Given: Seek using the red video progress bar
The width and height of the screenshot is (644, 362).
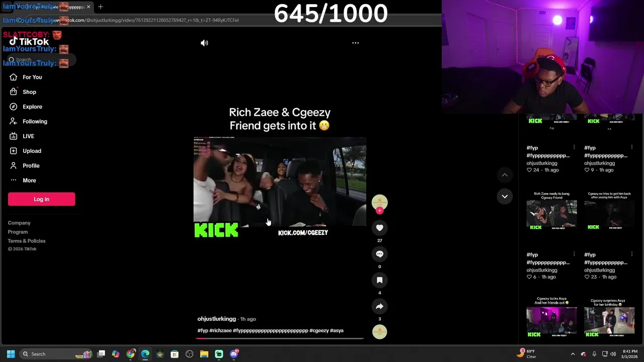Looking at the screenshot, I should (x=280, y=338).
